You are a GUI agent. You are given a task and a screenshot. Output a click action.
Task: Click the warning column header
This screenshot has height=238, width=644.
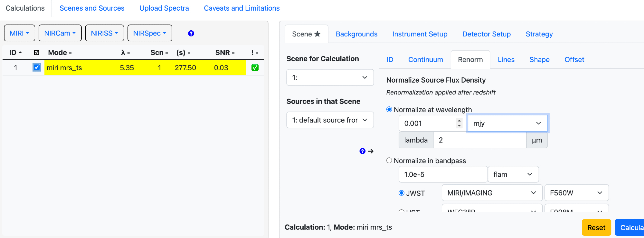(254, 53)
